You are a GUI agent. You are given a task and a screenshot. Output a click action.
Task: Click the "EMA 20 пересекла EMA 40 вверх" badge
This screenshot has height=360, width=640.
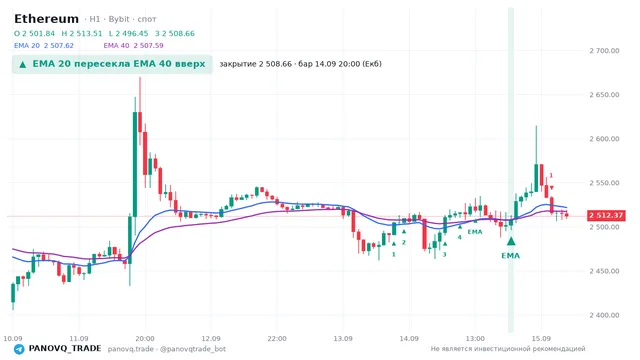coord(112,64)
